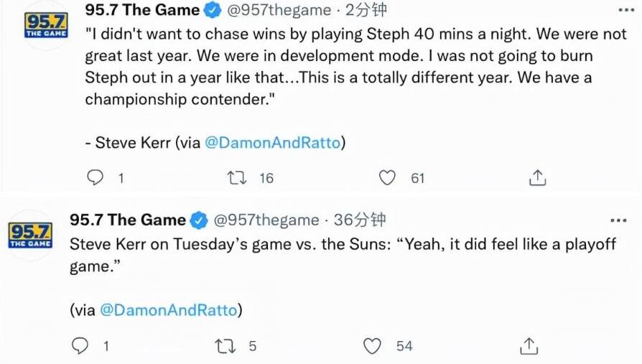
Task: Open the first tweet's 2分钟 timestamp
Action: 365,10
